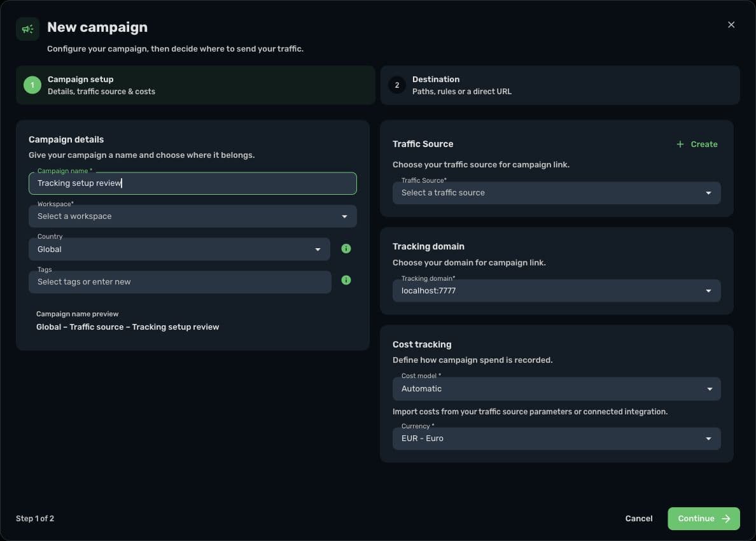
Task: Click the Cancel button
Action: click(638, 518)
